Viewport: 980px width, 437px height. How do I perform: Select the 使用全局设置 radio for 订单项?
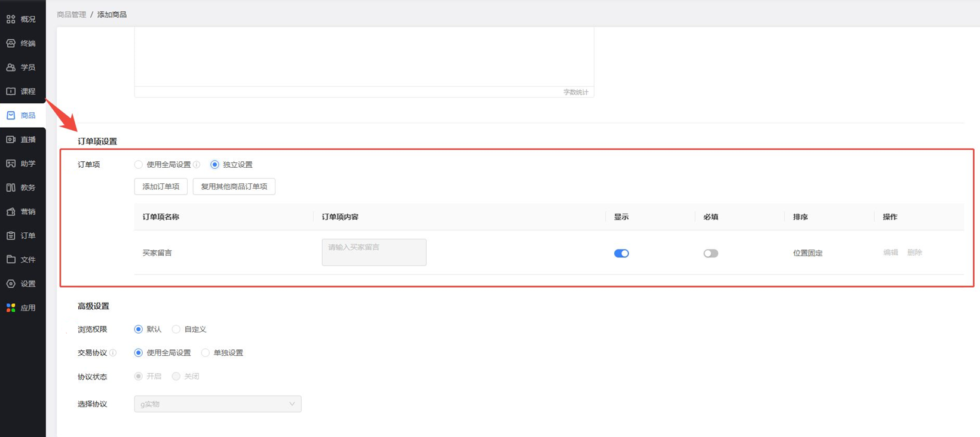139,165
